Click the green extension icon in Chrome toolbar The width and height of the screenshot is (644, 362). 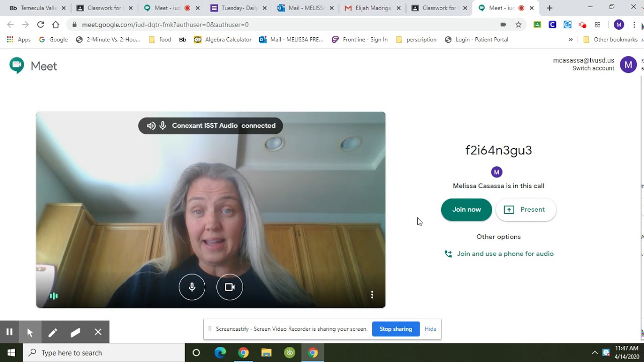(x=537, y=25)
